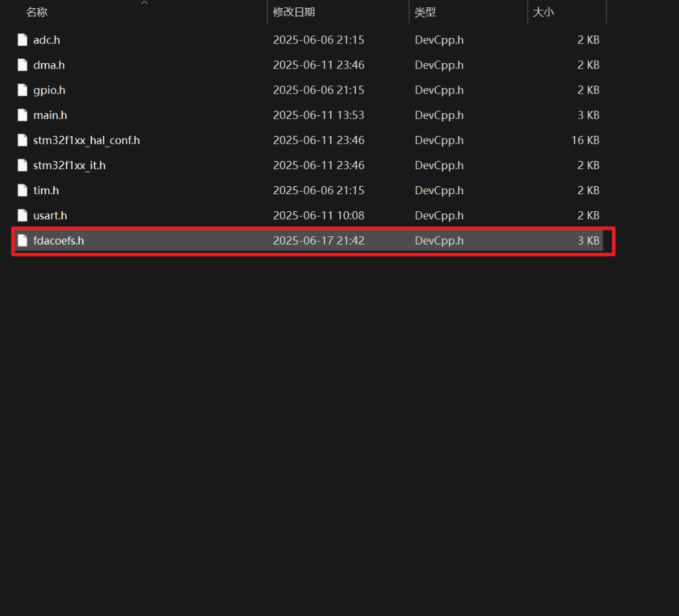The image size is (679, 616).
Task: Select the file named tim.h
Action: pyautogui.click(x=46, y=191)
